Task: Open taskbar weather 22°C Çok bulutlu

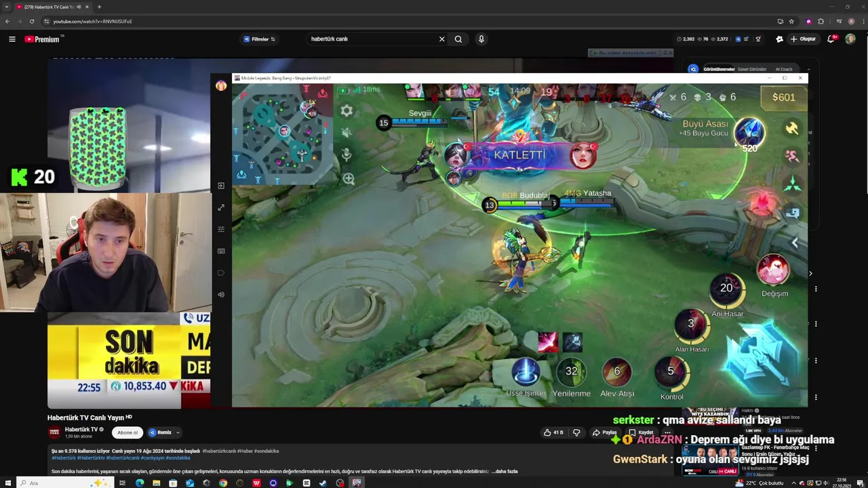Action: (759, 483)
